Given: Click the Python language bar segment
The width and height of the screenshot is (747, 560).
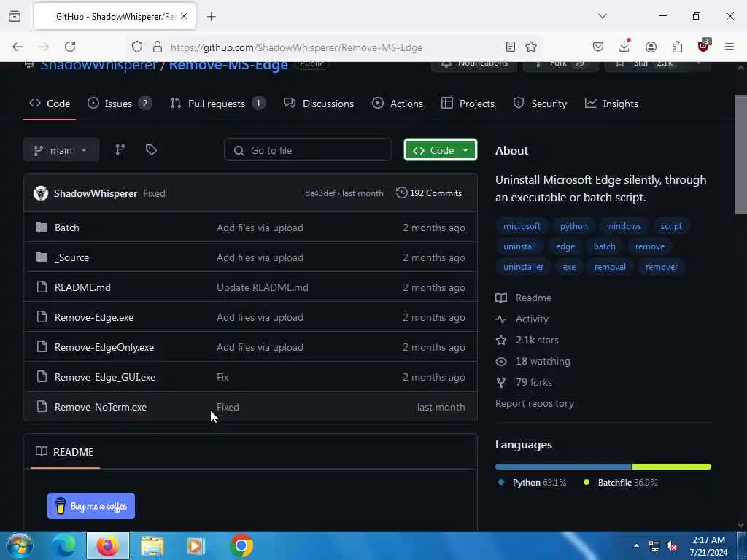Looking at the screenshot, I should [x=563, y=467].
